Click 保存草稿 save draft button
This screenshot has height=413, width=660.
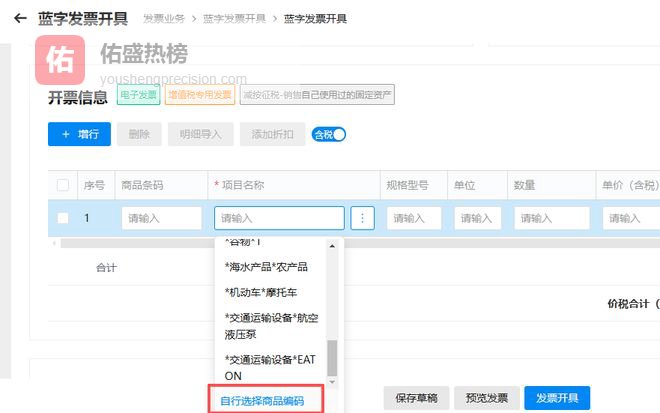click(x=416, y=397)
